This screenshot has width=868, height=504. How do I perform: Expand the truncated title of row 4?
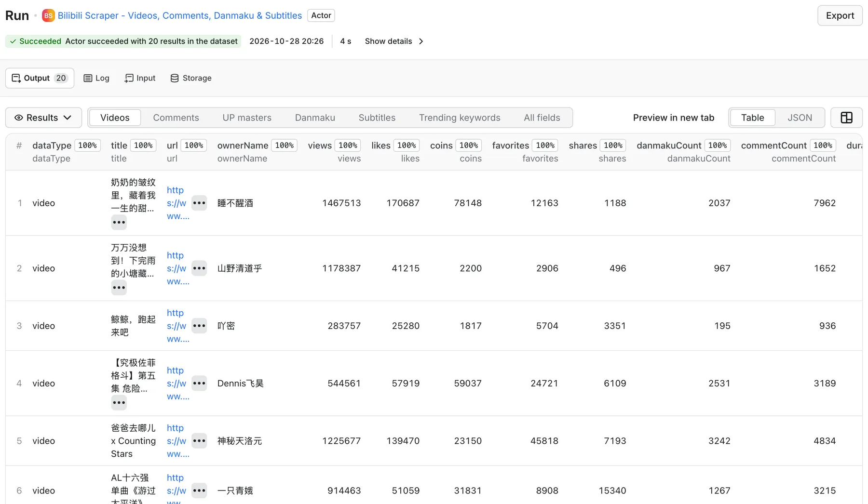[x=119, y=402]
